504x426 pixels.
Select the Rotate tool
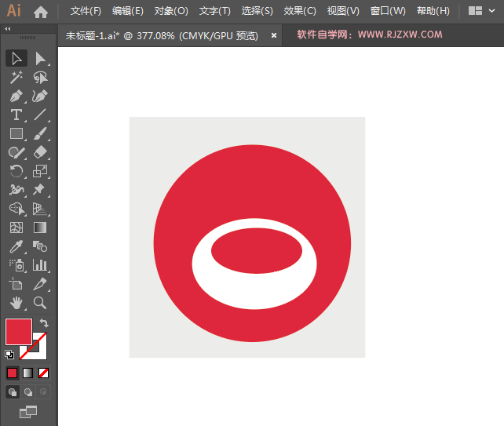(16, 171)
